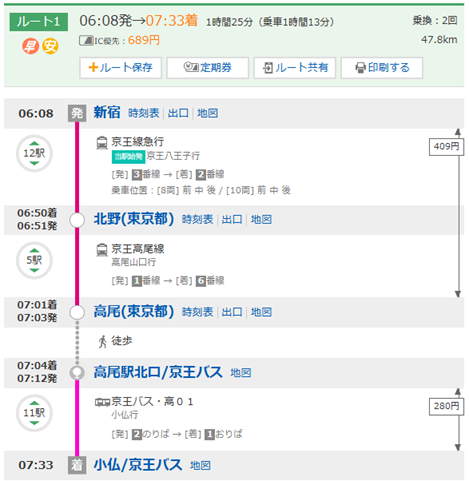The height and width of the screenshot is (481, 469).
Task: Click the ルート保存 button
Action: (120, 68)
